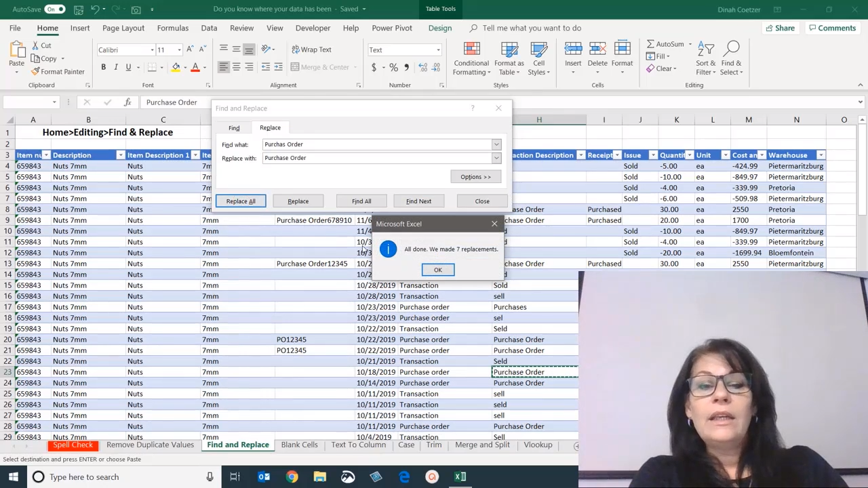Open Find & Select magnifier menu

(731, 59)
